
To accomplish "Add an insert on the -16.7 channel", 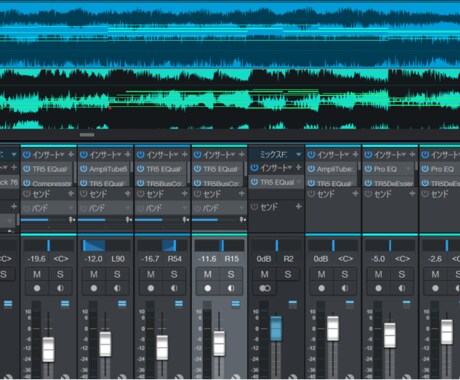I will tap(185, 155).
